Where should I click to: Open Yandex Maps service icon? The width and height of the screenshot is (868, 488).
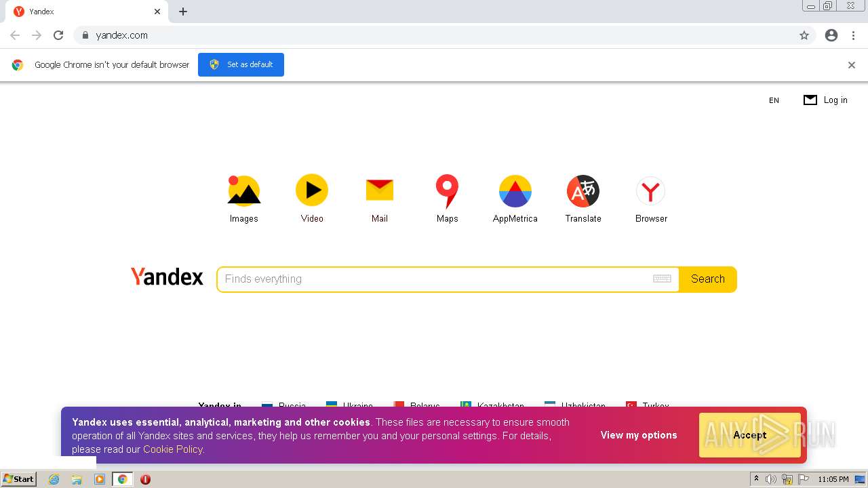[448, 191]
